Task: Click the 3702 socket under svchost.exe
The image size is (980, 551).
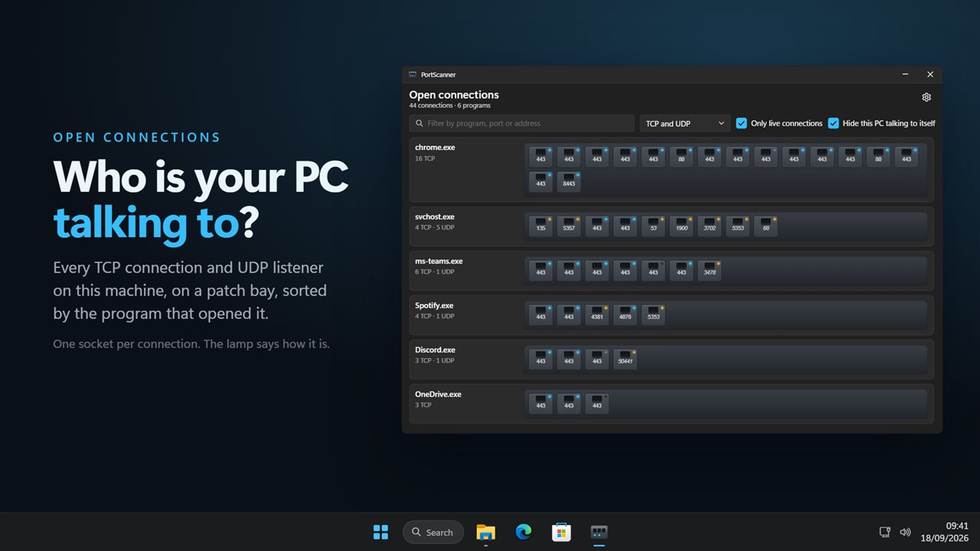Action: (710, 226)
